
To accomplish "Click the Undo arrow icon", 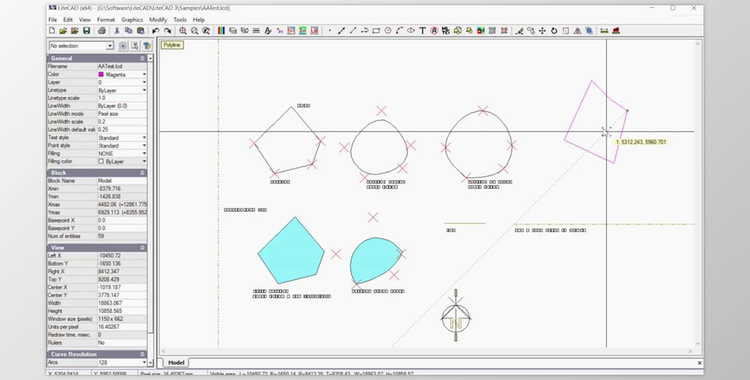I will coord(155,31).
